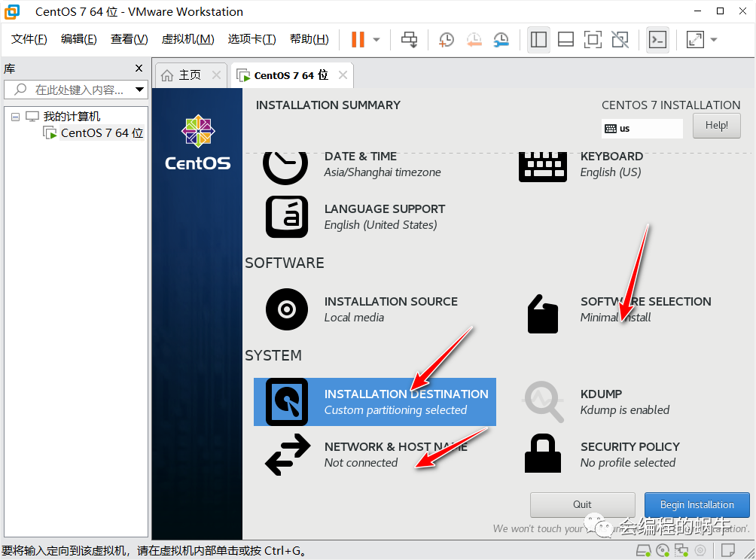Screen dimensions: 756x560
Task: Open the library search dropdown arrow
Action: tap(140, 90)
